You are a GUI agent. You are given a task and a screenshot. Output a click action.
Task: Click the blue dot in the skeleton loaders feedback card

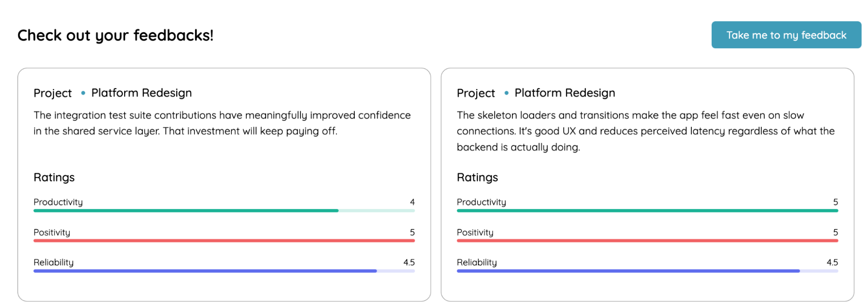[x=506, y=93]
